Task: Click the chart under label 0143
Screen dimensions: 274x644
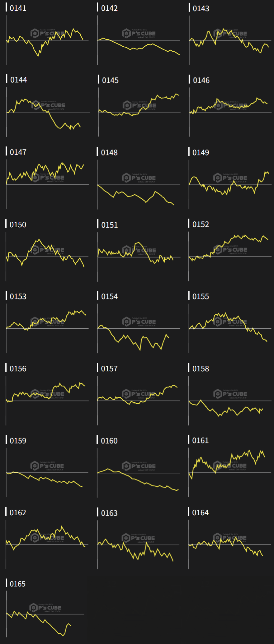Action: (x=230, y=40)
